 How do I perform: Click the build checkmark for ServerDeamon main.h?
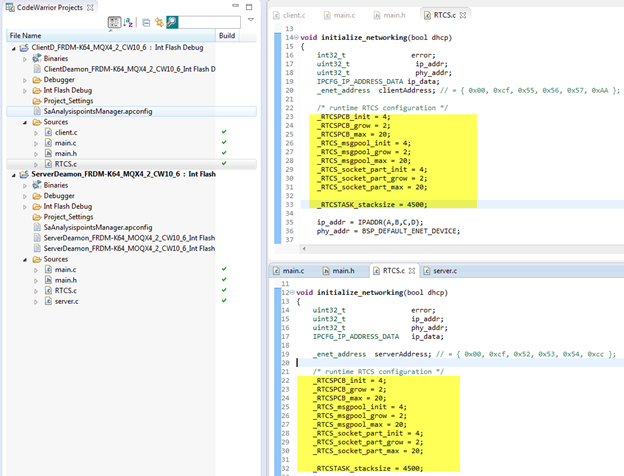(224, 279)
